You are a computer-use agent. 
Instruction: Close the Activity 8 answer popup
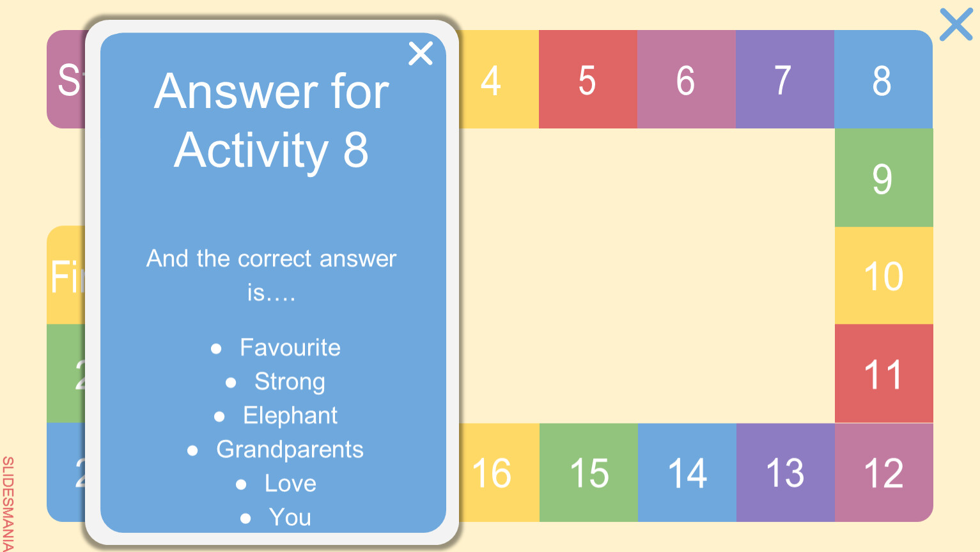[421, 54]
